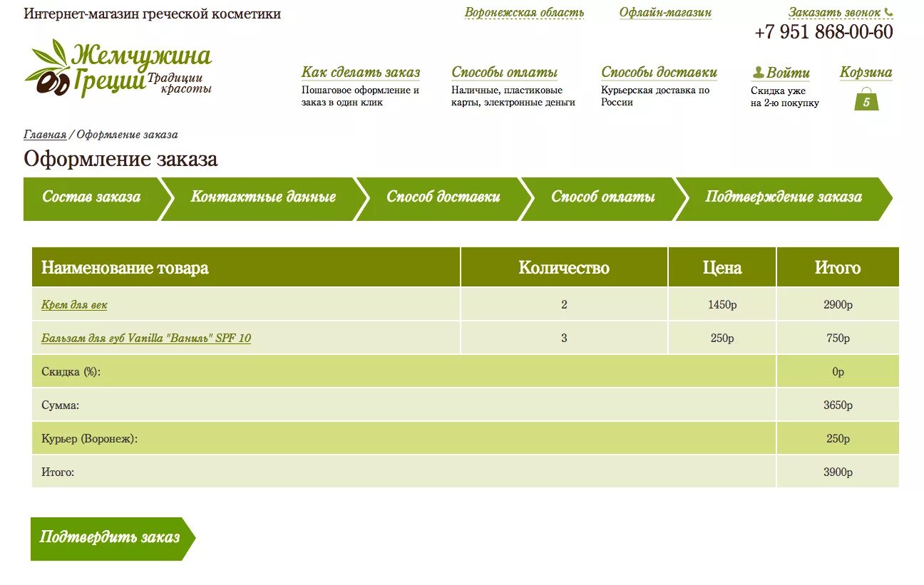Screen dimensions: 924x585
Task: Click the grand total 3900р
Action: click(x=838, y=472)
